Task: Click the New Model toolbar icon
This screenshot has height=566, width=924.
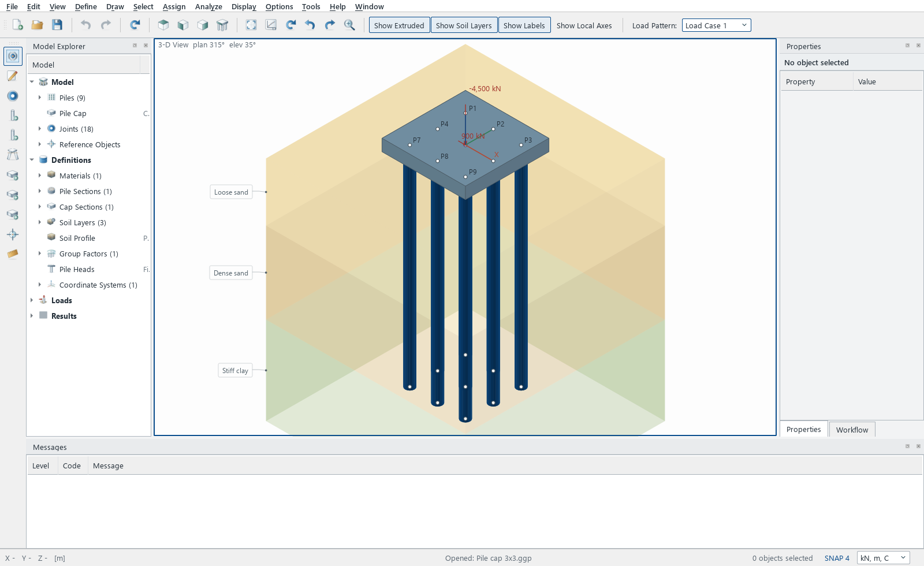Action: pos(18,25)
